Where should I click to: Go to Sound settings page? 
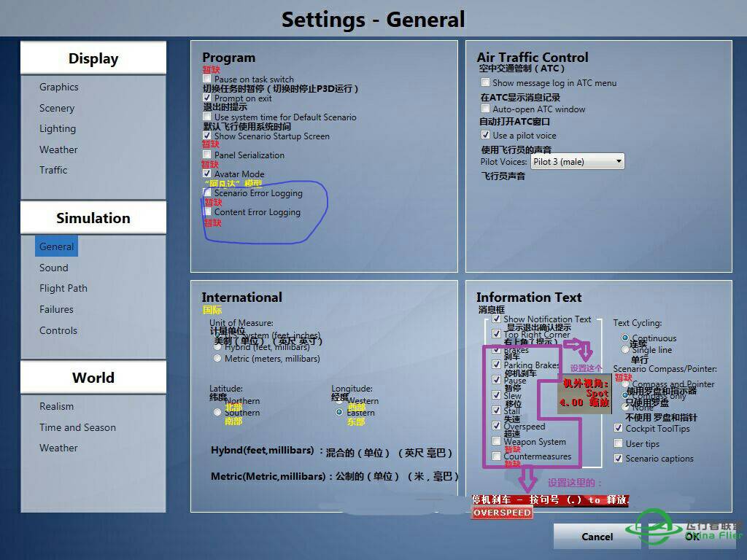pyautogui.click(x=54, y=268)
